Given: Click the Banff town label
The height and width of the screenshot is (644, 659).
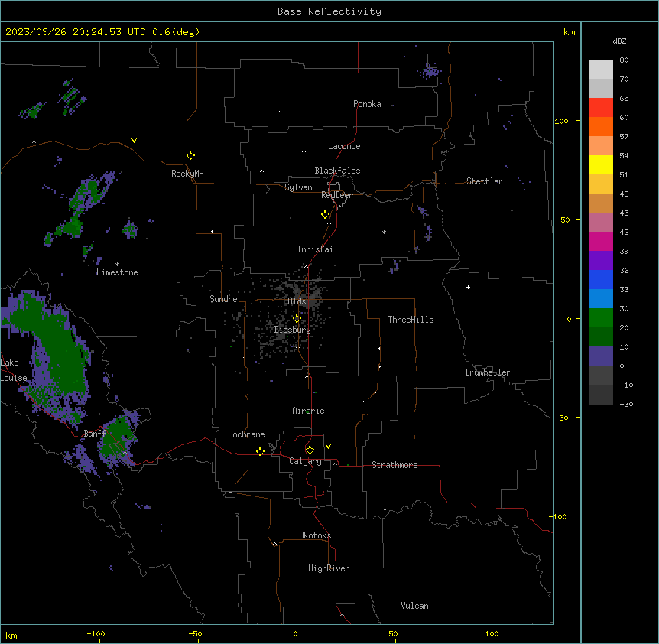Looking at the screenshot, I should pos(95,434).
